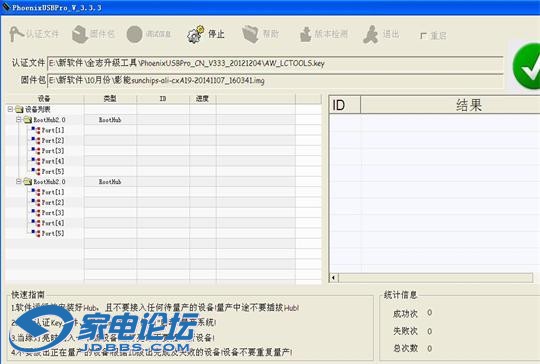Toggle the 重启 restart checkbox
Image resolution: width=540 pixels, height=364 pixels.
point(423,35)
